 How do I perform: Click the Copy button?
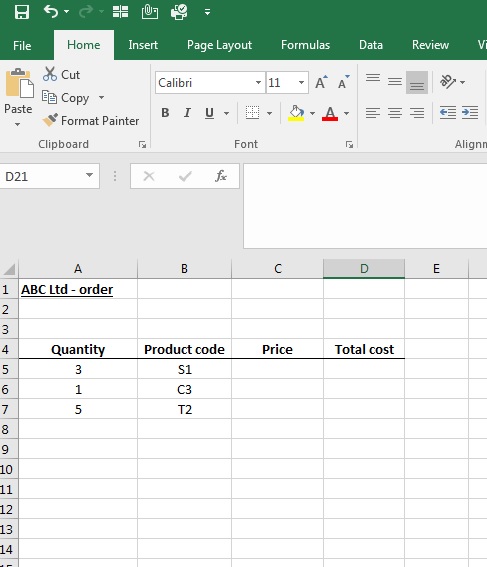click(74, 98)
